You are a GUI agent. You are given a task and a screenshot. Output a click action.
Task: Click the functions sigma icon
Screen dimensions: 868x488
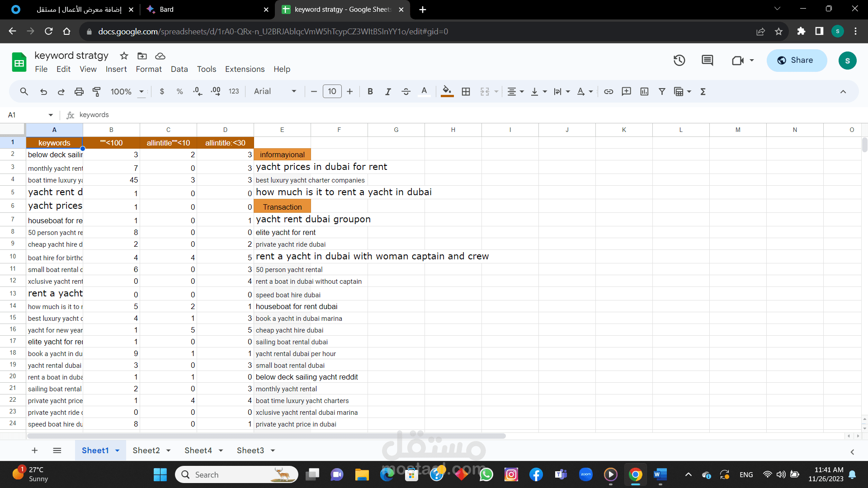coord(703,92)
